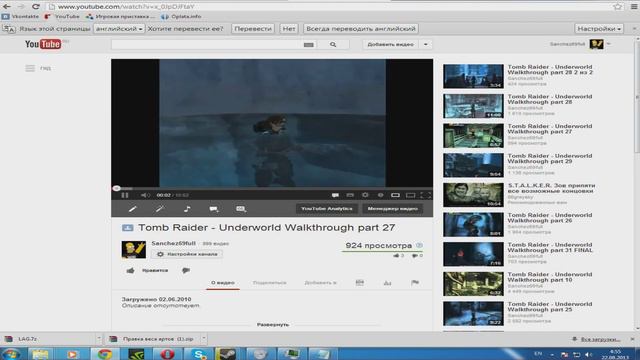The width and height of the screenshot is (640, 360).
Task: Open suggested video Walkthrough part 28 2 of 2
Action: click(x=518, y=76)
